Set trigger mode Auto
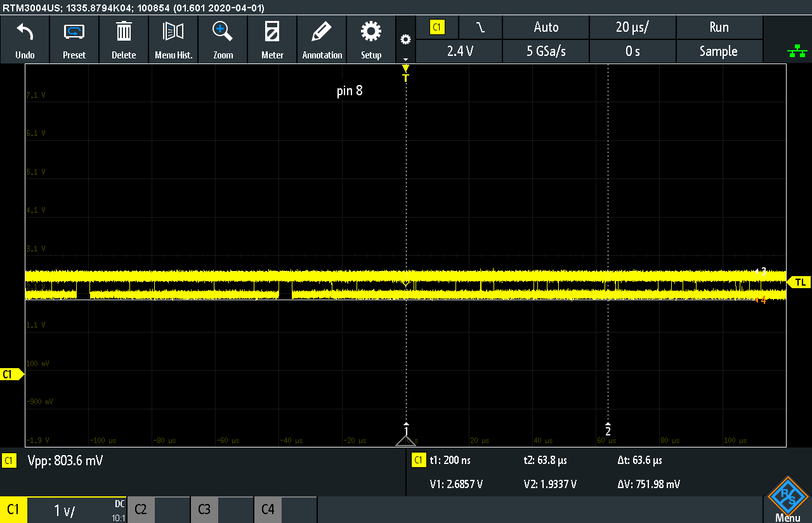Viewport: 812px width, 523px height. (546, 27)
